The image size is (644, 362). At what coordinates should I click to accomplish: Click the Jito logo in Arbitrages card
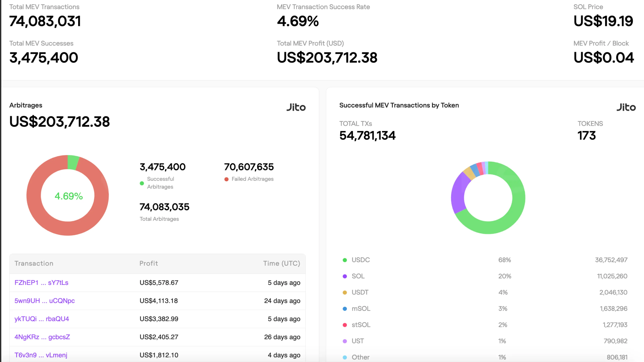[296, 107]
